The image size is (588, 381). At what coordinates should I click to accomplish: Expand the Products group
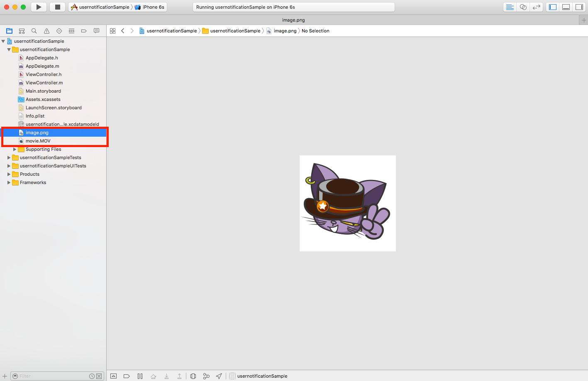click(x=9, y=174)
